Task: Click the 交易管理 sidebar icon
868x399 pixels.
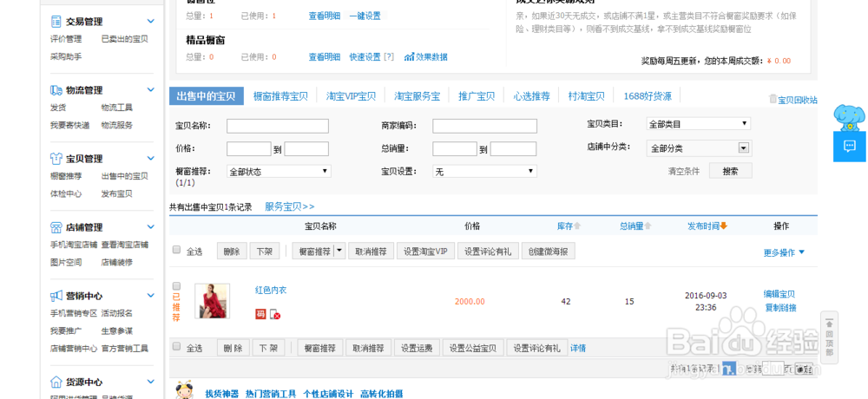Action: click(x=56, y=22)
